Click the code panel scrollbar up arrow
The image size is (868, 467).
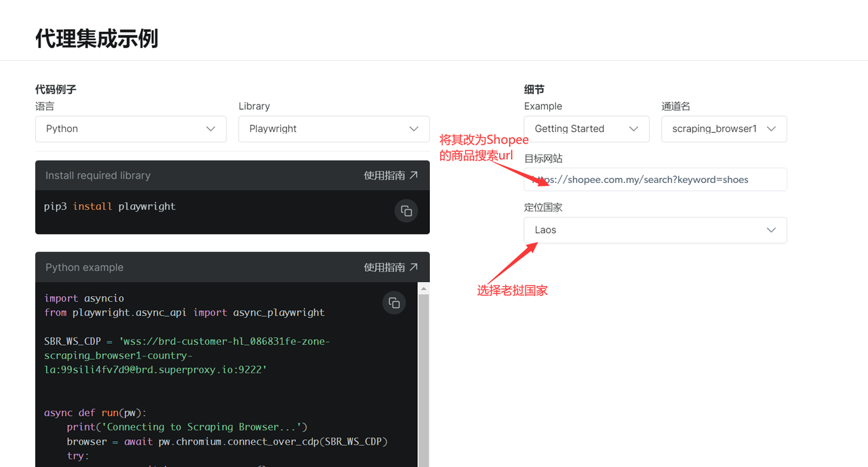click(424, 288)
